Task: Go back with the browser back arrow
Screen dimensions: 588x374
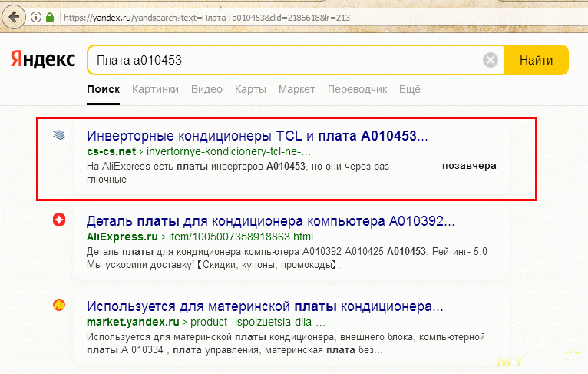Action: pyautogui.click(x=14, y=17)
